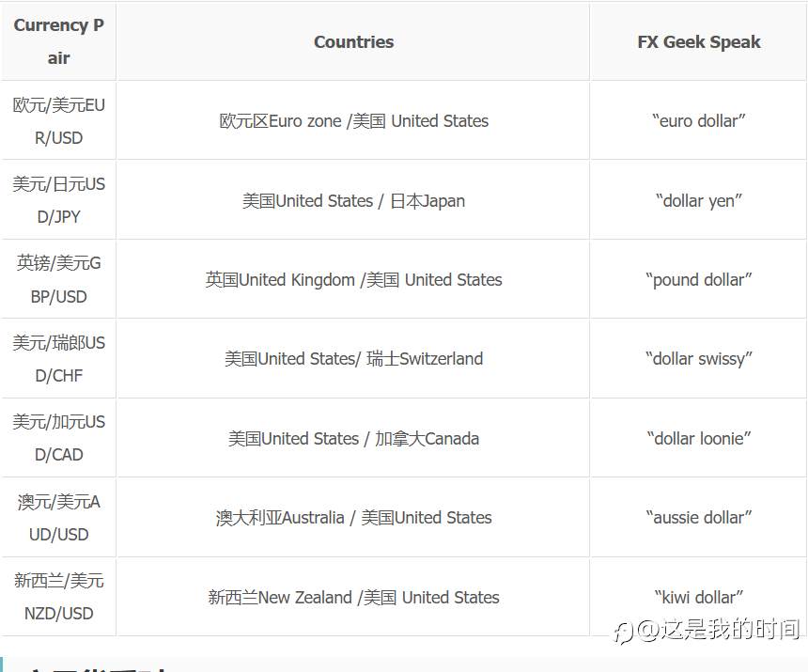Select the NZD/USD currency pair cell
808x672 pixels.
pyautogui.click(x=59, y=597)
